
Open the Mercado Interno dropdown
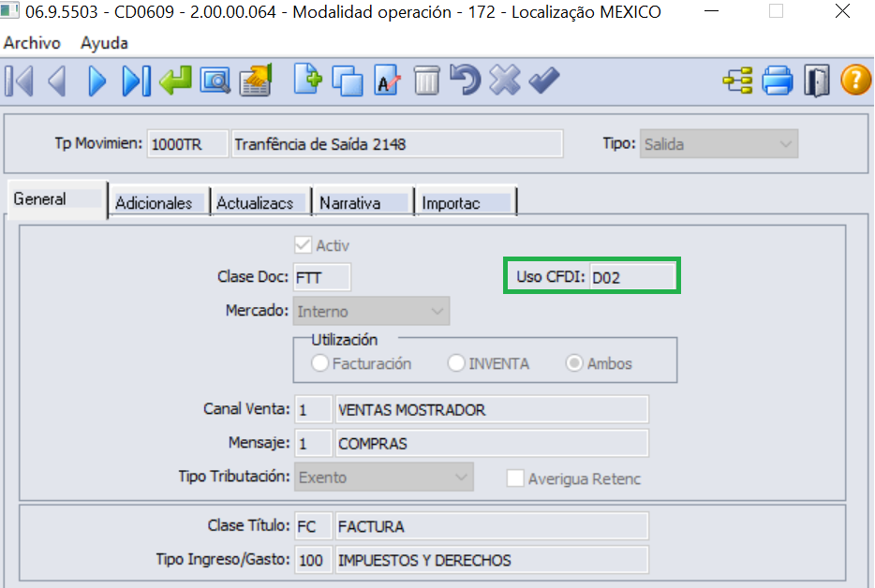click(x=371, y=311)
